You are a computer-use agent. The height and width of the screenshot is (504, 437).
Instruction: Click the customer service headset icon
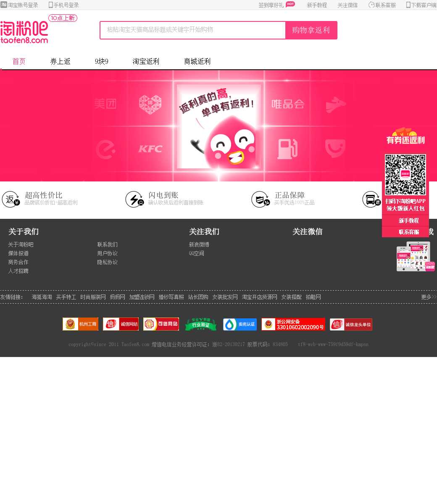tap(371, 5)
